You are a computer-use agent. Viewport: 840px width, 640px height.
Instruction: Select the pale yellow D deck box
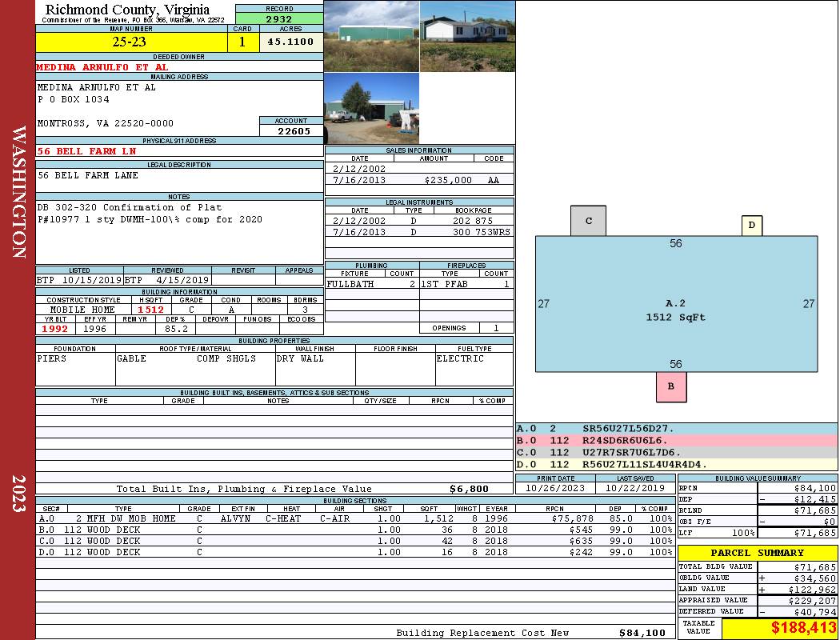click(752, 226)
